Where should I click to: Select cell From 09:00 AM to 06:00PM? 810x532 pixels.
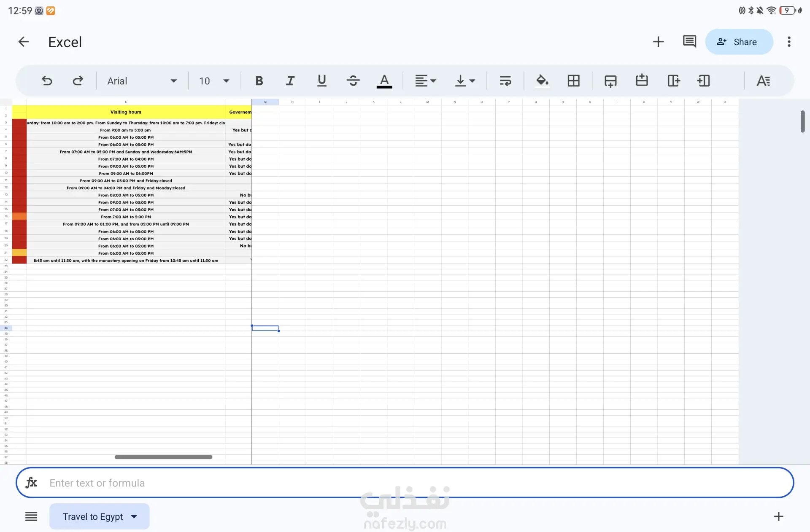click(126, 174)
